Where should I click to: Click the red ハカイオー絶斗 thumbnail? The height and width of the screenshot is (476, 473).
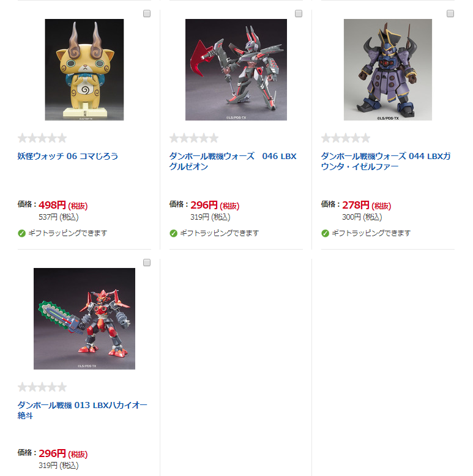(x=84, y=319)
